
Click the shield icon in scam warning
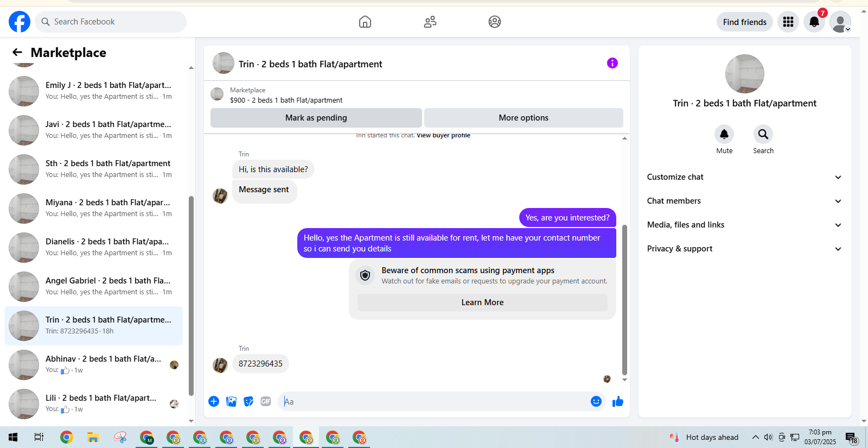365,275
